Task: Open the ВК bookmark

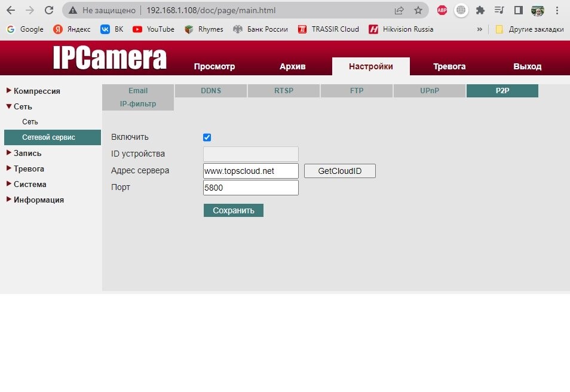Action: pyautogui.click(x=112, y=29)
